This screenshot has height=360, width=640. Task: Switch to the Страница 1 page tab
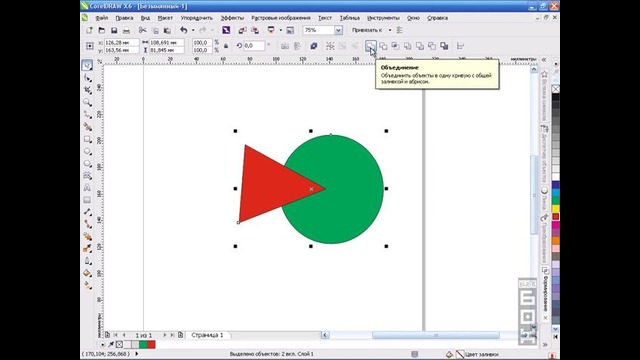(207, 335)
